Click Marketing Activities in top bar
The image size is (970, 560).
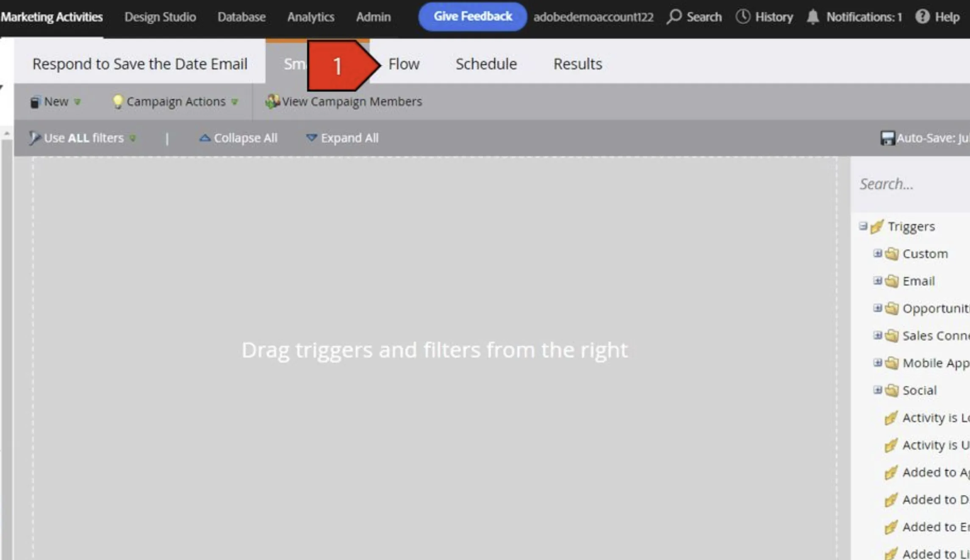(x=52, y=17)
